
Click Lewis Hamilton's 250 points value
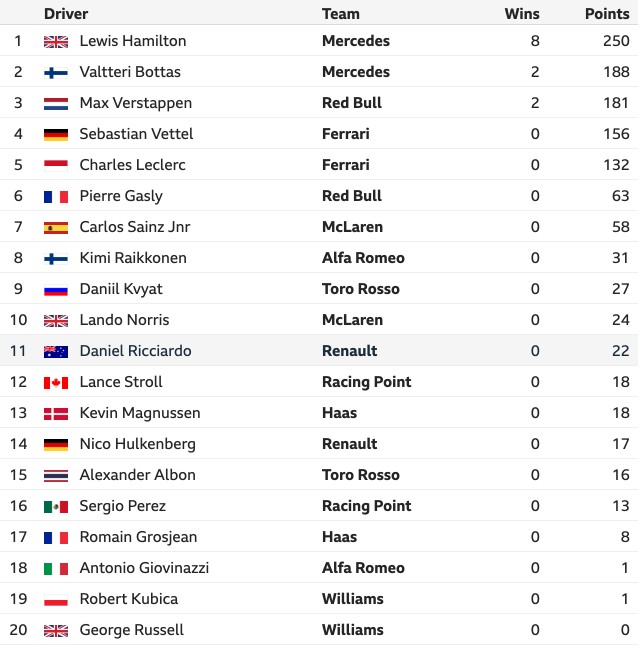(x=616, y=41)
